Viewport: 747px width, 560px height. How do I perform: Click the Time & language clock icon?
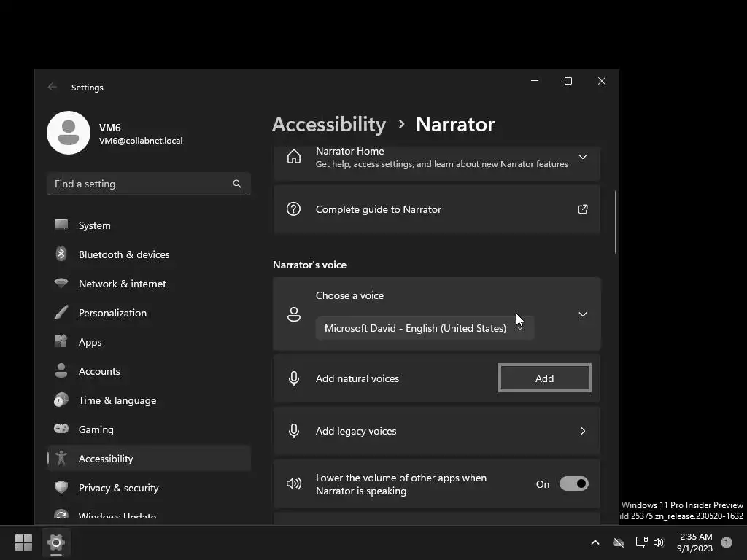(61, 400)
